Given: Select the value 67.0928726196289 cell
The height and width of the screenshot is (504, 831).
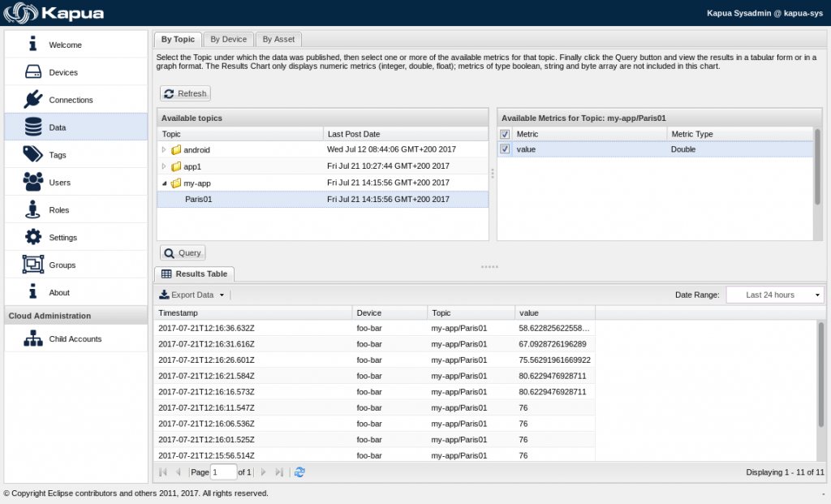Looking at the screenshot, I should pyautogui.click(x=554, y=344).
